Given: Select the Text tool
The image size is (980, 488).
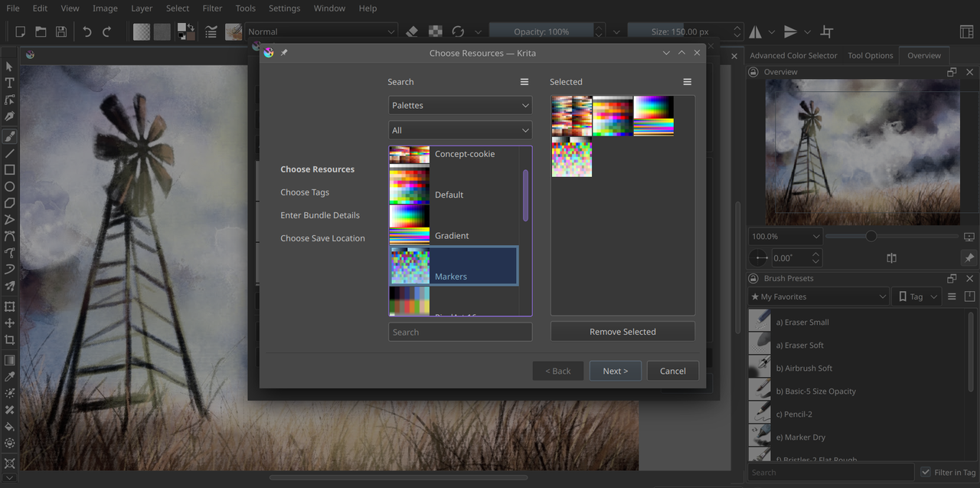Looking at the screenshot, I should [9, 83].
